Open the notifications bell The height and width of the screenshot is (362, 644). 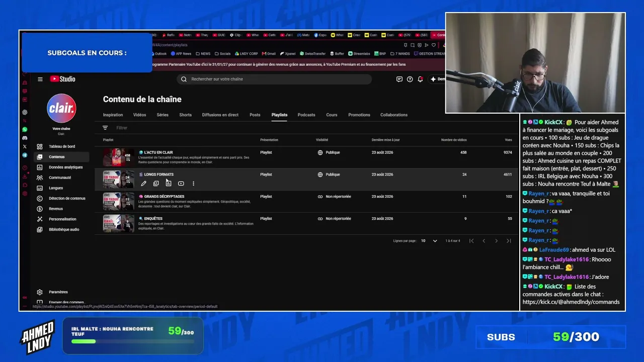(x=420, y=79)
